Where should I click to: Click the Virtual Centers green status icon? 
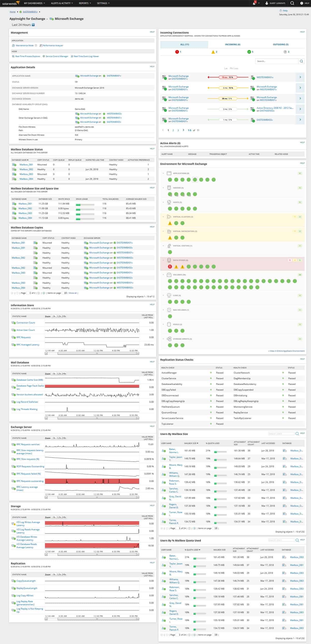coord(170,252)
